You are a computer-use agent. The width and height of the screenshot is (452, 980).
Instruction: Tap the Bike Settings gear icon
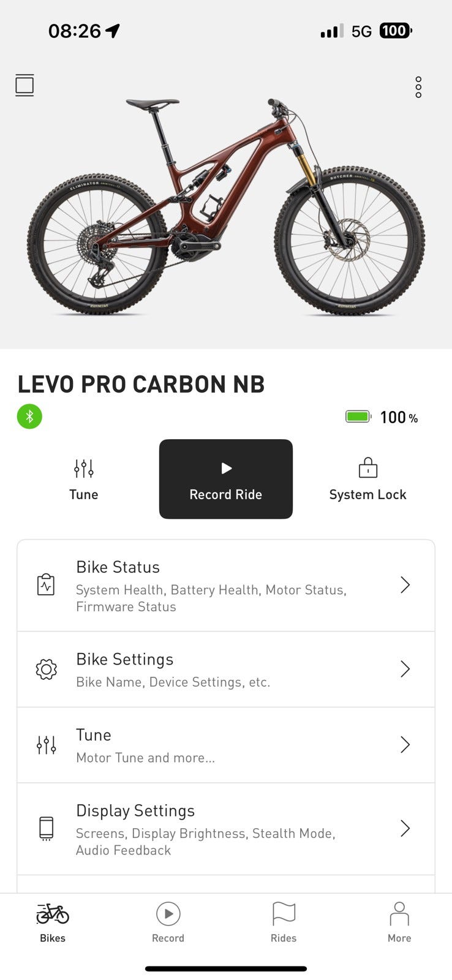pyautogui.click(x=46, y=669)
